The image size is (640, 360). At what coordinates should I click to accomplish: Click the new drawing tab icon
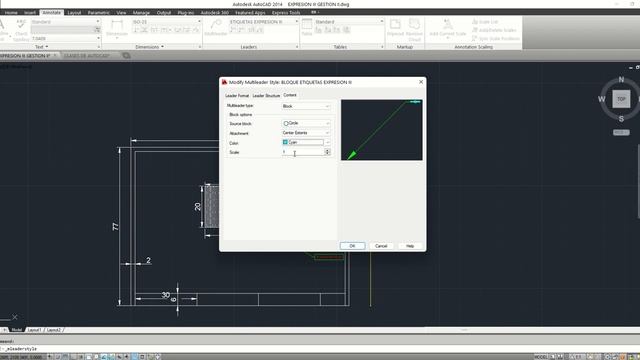coord(126,56)
